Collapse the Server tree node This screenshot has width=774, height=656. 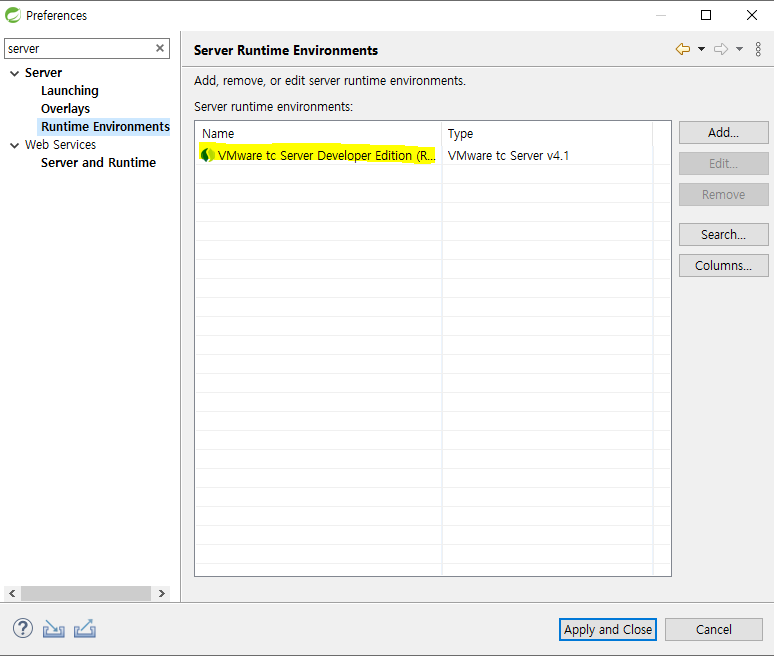coord(15,74)
